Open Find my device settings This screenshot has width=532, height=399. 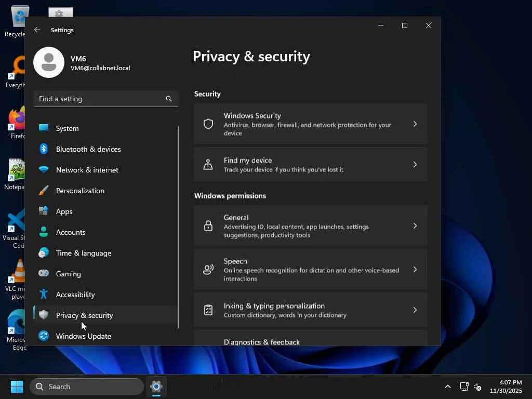tap(311, 165)
